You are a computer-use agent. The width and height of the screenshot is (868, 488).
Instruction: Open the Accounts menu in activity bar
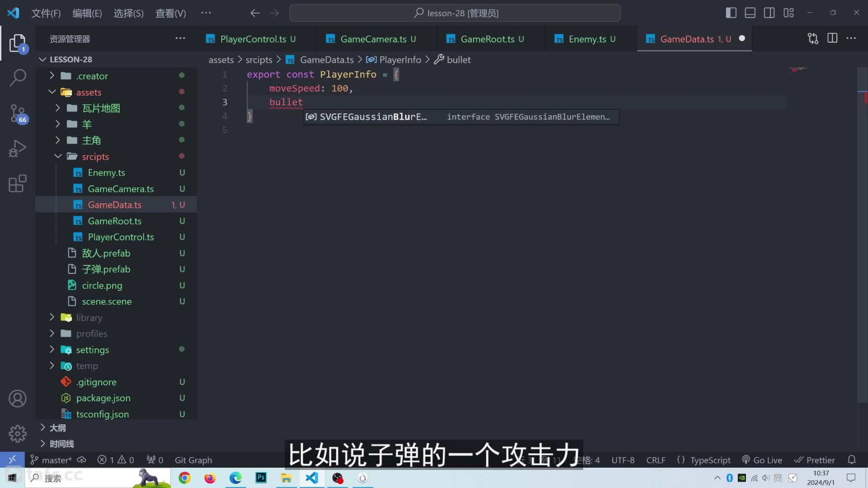pos(18,399)
